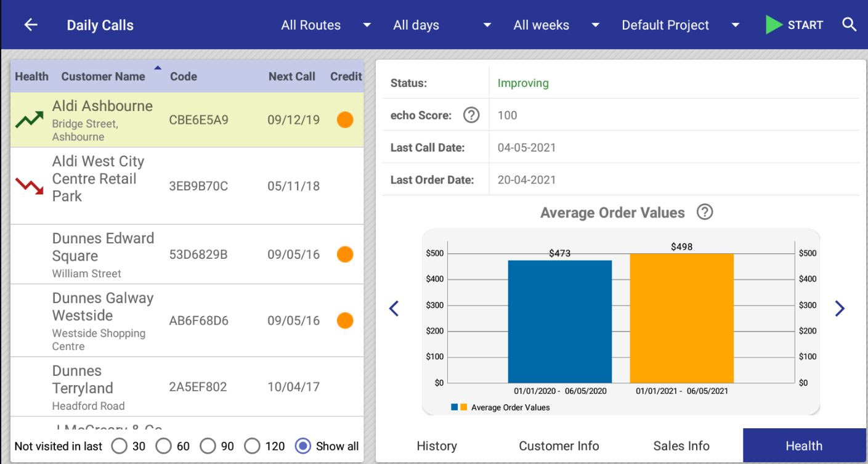Click the Daily Calls title
Screen dimensions: 868x464
click(x=100, y=25)
